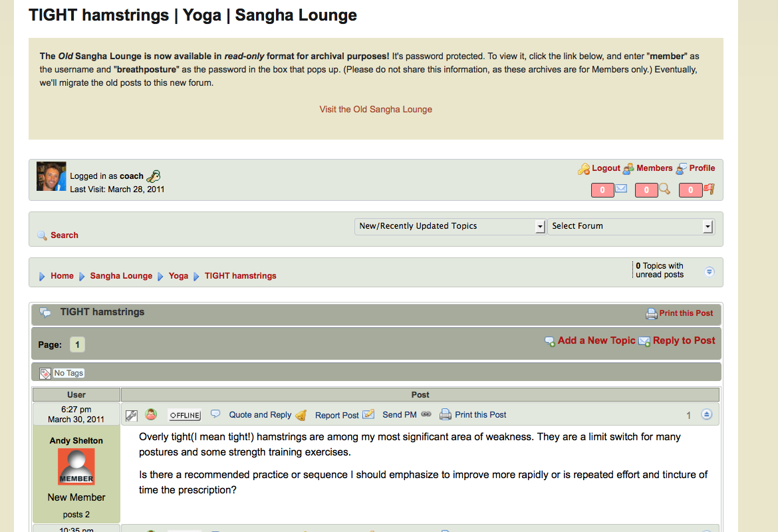
Task: Click the wrench icon in post toolbar
Action: [x=132, y=415]
